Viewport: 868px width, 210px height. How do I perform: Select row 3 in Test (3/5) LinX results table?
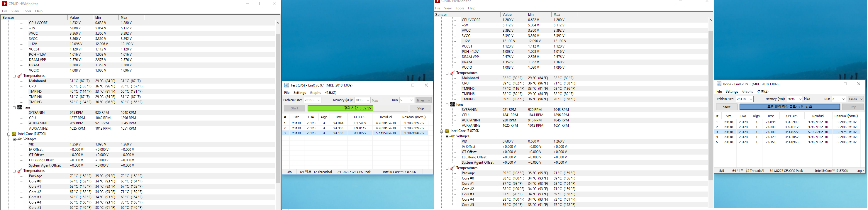tap(355, 133)
